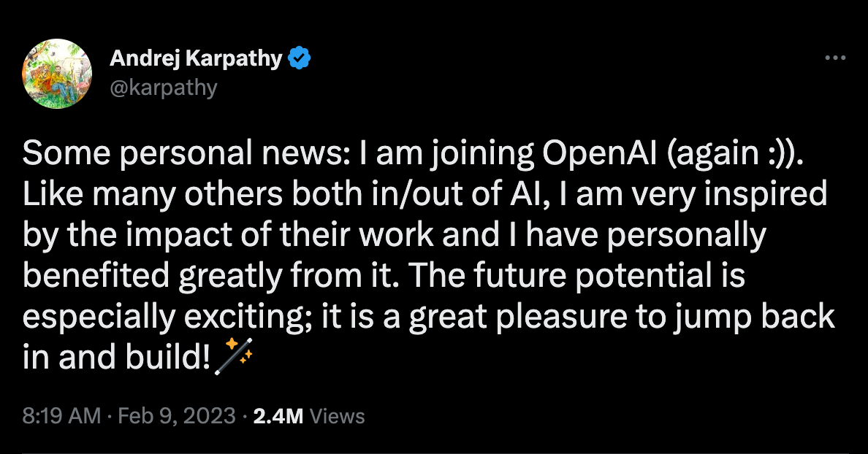The width and height of the screenshot is (868, 454).
Task: Click the Views label
Action: pos(337,416)
